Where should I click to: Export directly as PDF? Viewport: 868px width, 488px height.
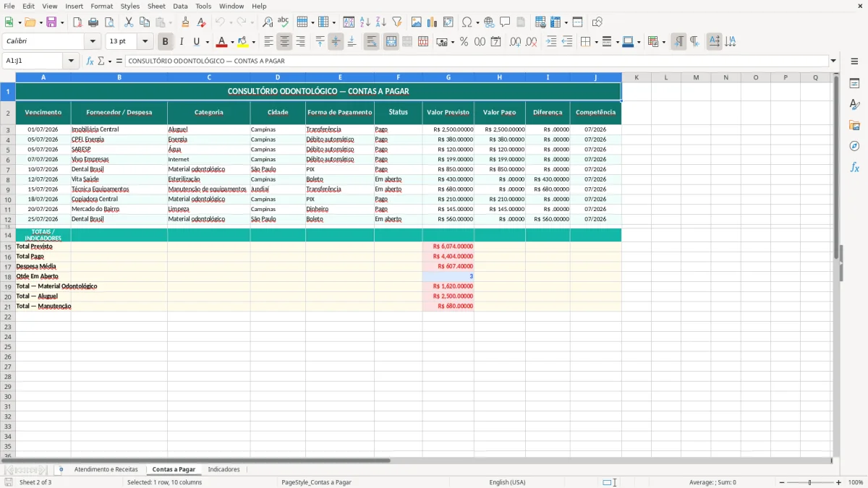tap(78, 22)
